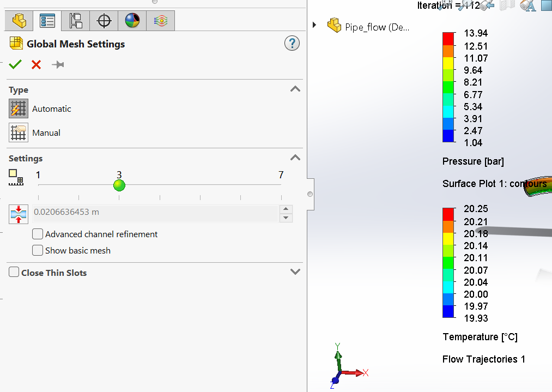
Task: Open the DisplayManager color sphere tab
Action: click(132, 21)
